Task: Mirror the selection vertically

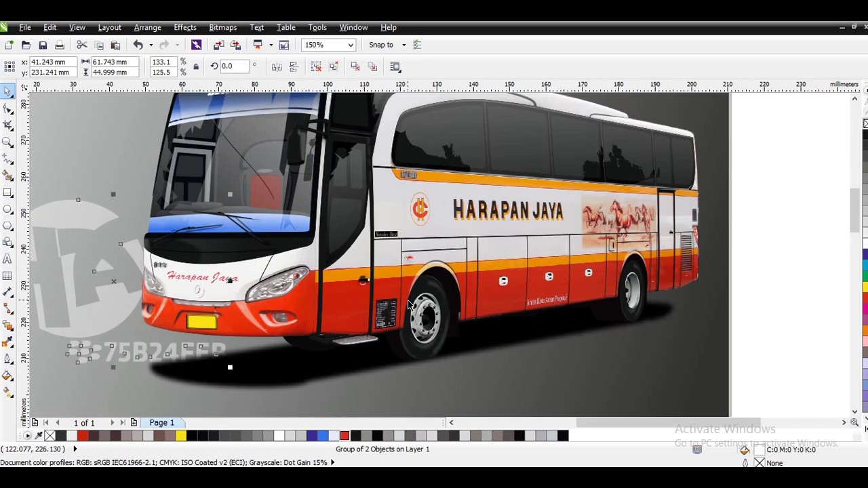Action: click(294, 66)
